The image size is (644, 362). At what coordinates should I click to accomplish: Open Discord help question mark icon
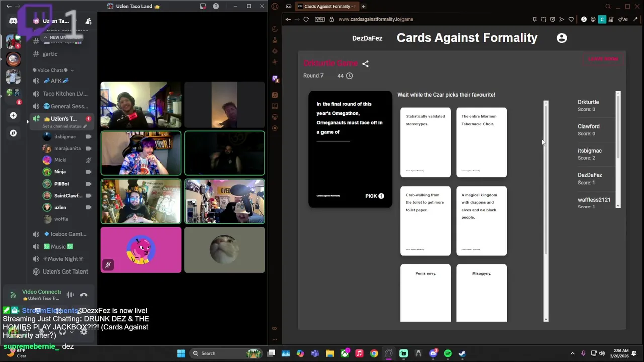coord(216,6)
